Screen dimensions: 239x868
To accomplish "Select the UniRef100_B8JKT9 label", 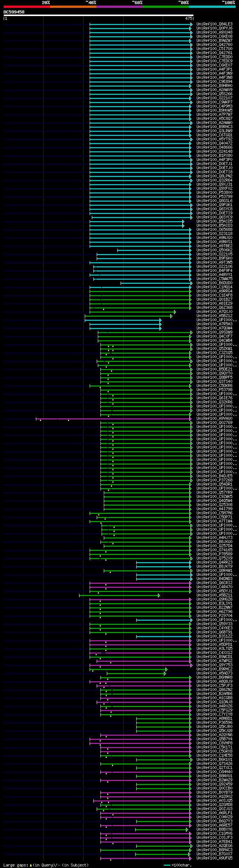I will (x=214, y=567).
